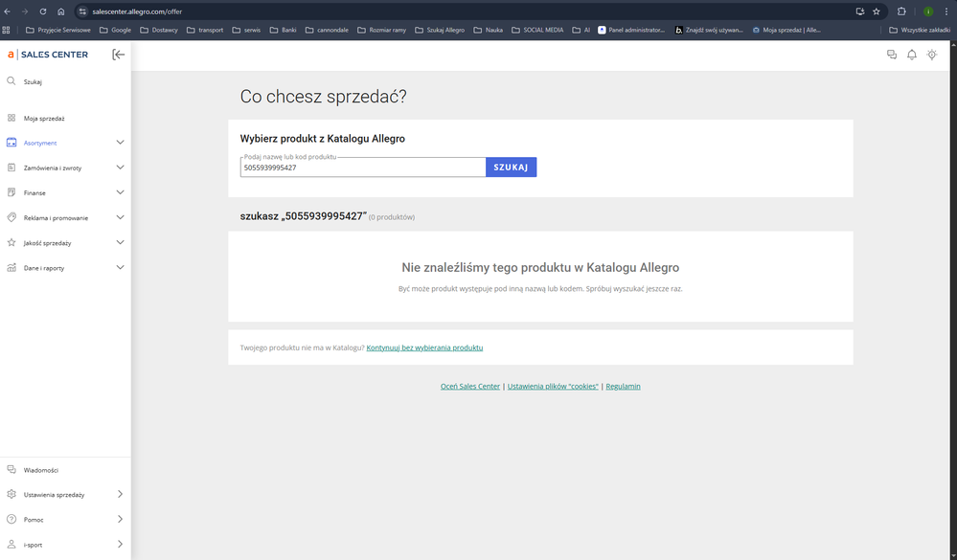Click the search magnifier icon in sidebar
Viewport: 957px width, 560px height.
[x=11, y=81]
